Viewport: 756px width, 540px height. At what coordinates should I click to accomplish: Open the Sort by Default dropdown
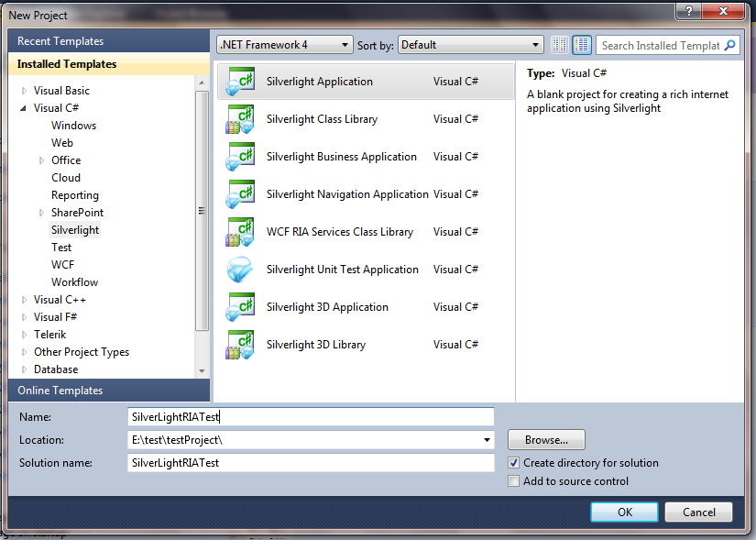(469, 44)
